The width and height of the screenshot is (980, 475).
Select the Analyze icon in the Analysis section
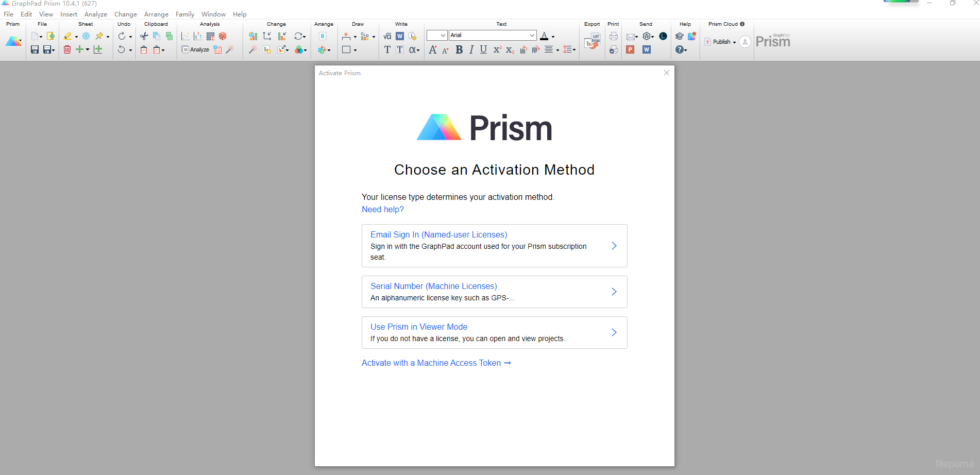pyautogui.click(x=196, y=49)
